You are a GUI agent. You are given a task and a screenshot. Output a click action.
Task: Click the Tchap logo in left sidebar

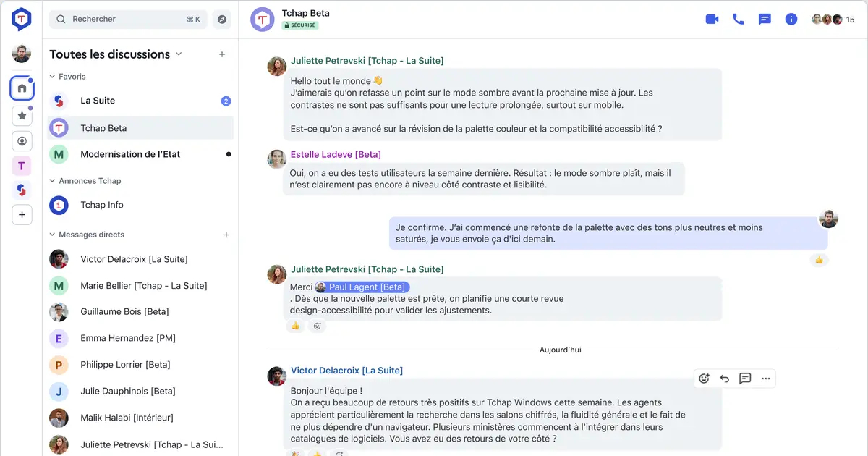[x=22, y=20]
